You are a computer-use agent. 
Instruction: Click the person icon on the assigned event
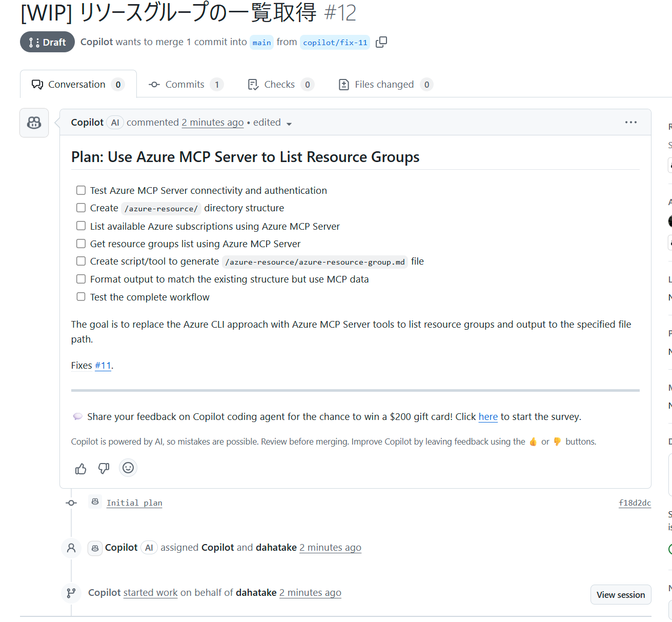71,548
